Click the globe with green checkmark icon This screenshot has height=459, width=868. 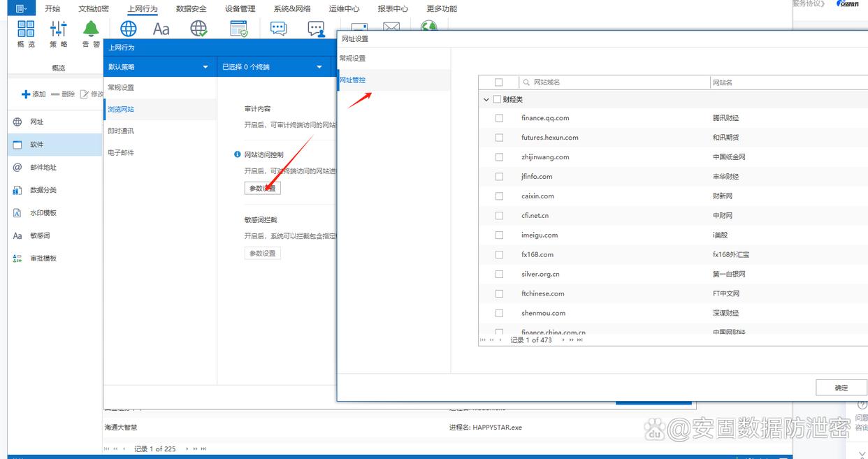199,29
